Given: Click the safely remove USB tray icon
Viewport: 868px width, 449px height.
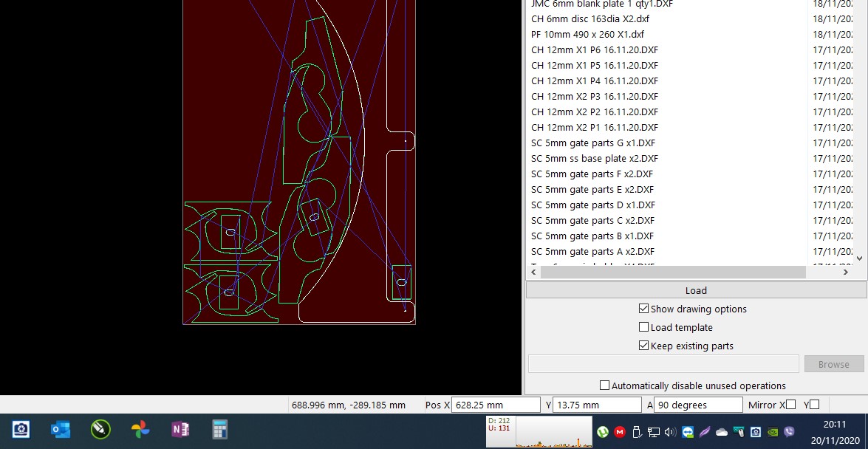Looking at the screenshot, I should point(637,432).
